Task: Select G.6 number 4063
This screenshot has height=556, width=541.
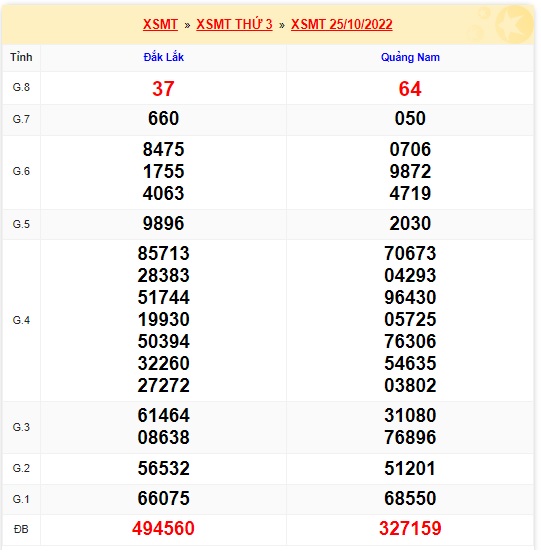Action: (163, 194)
